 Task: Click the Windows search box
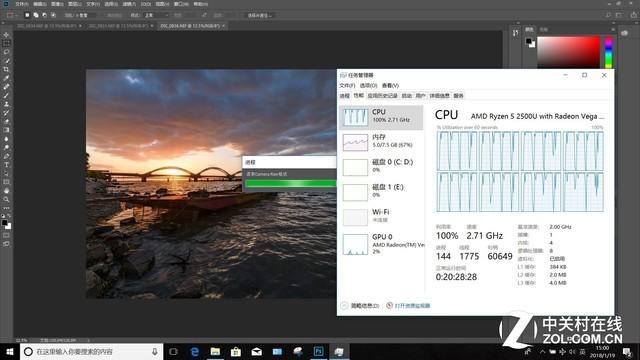click(x=91, y=351)
